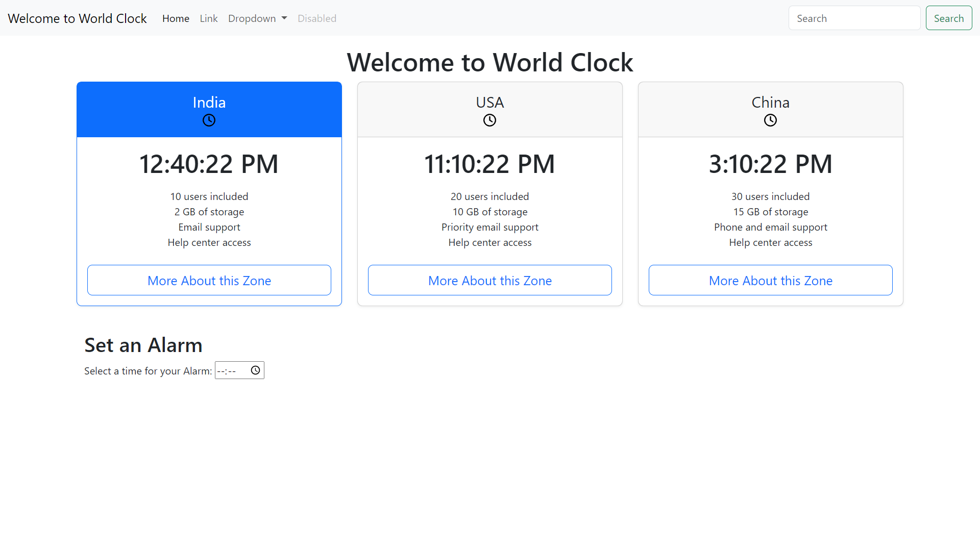Click the clock icon under India
Image resolution: width=980 pixels, height=551 pixels.
[x=209, y=120]
